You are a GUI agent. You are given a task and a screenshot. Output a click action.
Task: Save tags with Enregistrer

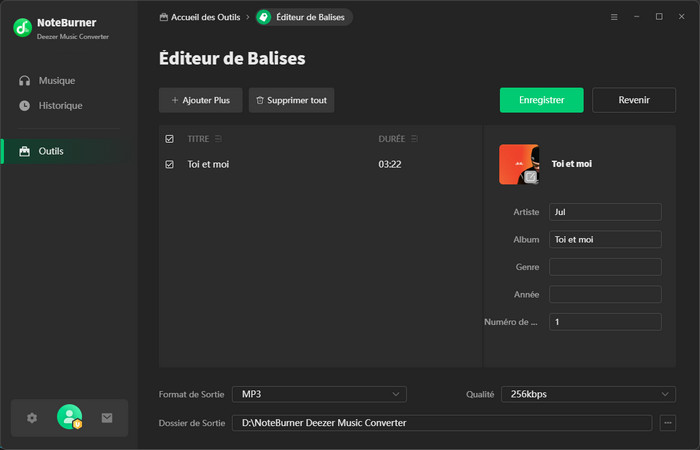[542, 100]
